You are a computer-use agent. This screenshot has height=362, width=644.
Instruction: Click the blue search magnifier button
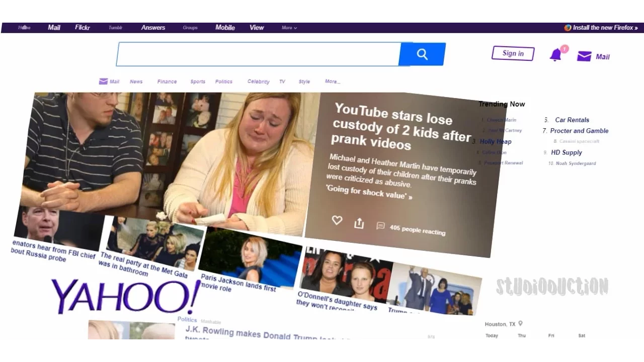(x=422, y=54)
